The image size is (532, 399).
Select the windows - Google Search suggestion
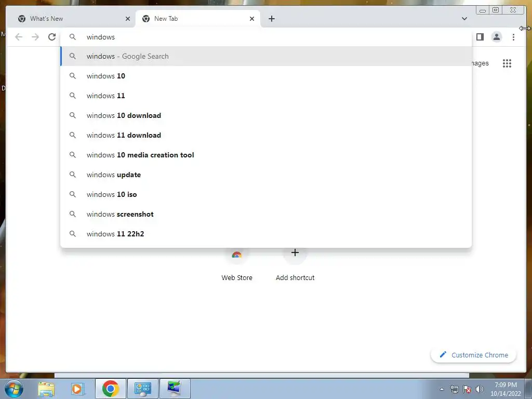tap(266, 56)
